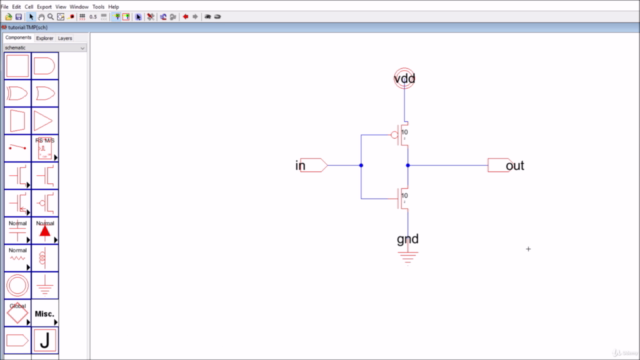Pick the inductor coil component

45,258
